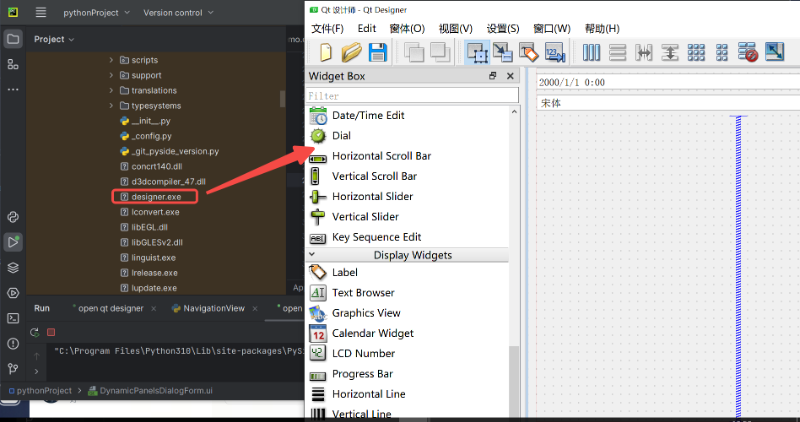Viewport: 800px width, 422px height.
Task: Open the 文件(F) menu
Action: 327,28
